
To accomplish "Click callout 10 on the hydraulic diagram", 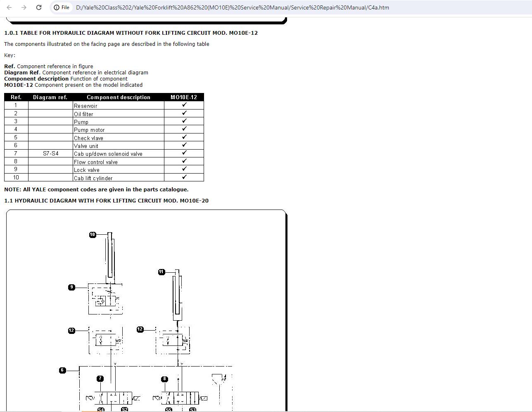I will click(93, 235).
